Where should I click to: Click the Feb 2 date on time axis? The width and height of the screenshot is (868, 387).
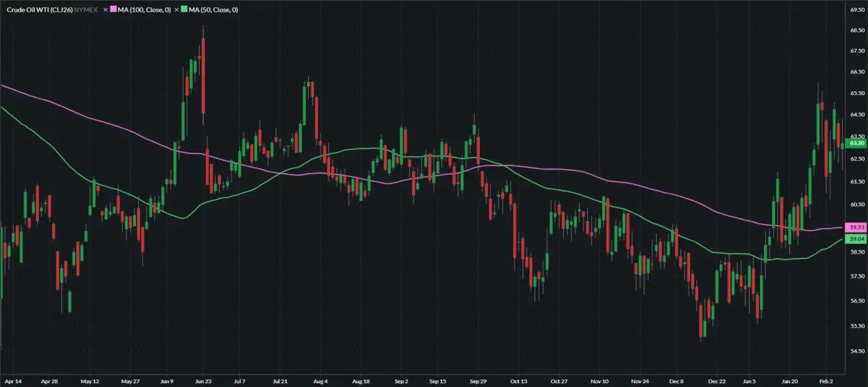[x=825, y=381]
